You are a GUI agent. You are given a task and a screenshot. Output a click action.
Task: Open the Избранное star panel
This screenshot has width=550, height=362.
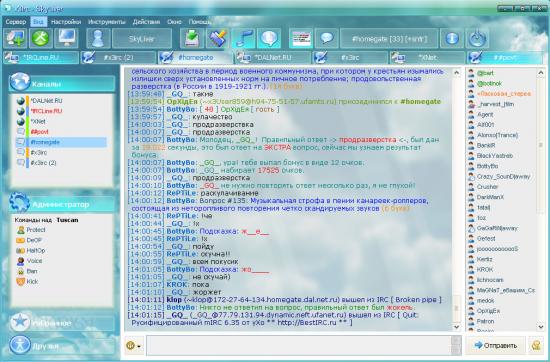coord(62,323)
